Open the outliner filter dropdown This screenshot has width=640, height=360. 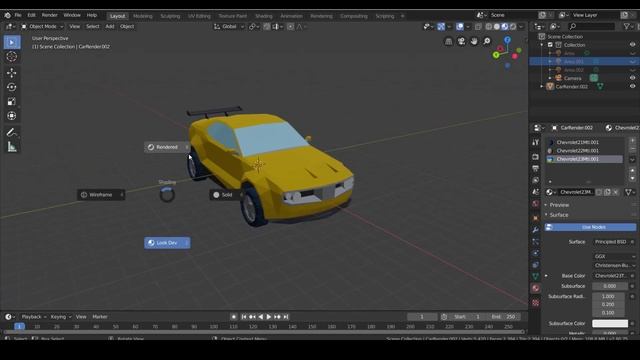629,27
